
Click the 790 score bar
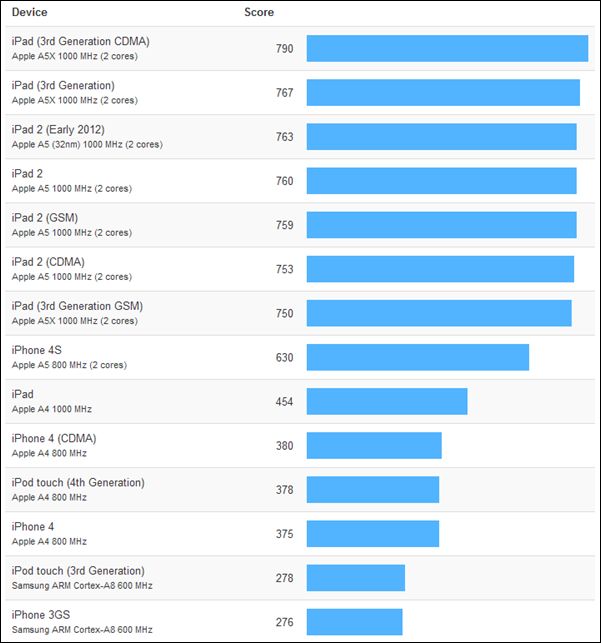click(447, 48)
